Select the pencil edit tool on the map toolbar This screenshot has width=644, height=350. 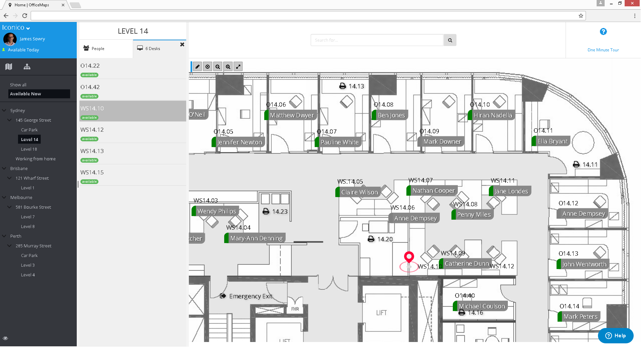point(197,66)
